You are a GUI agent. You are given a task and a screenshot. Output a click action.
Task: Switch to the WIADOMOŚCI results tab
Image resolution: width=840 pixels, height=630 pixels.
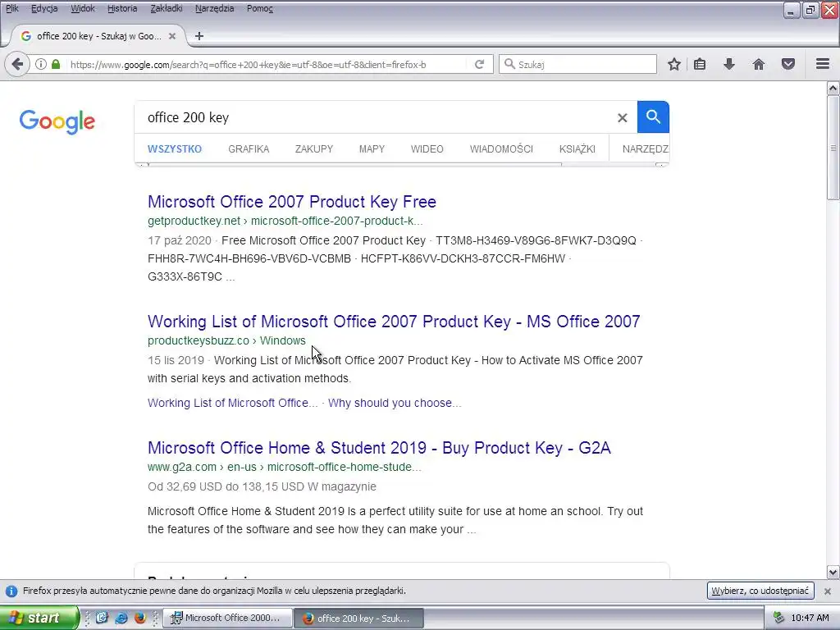501,149
